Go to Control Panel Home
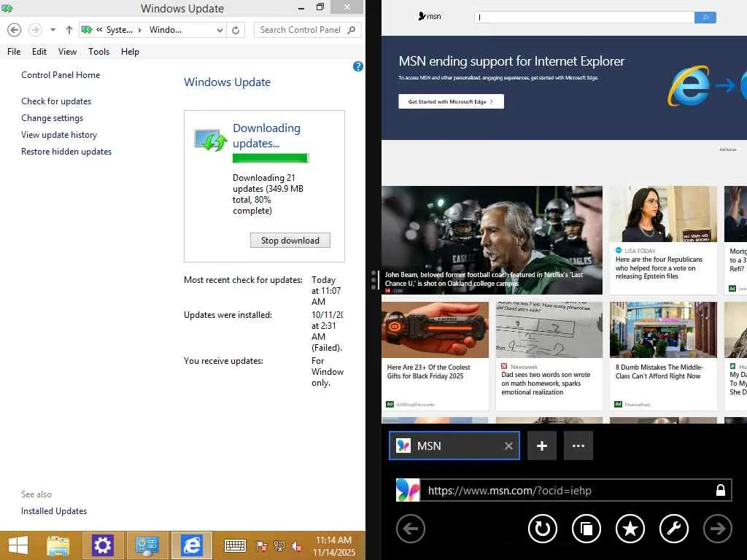Viewport: 747px width, 560px height. (x=61, y=75)
